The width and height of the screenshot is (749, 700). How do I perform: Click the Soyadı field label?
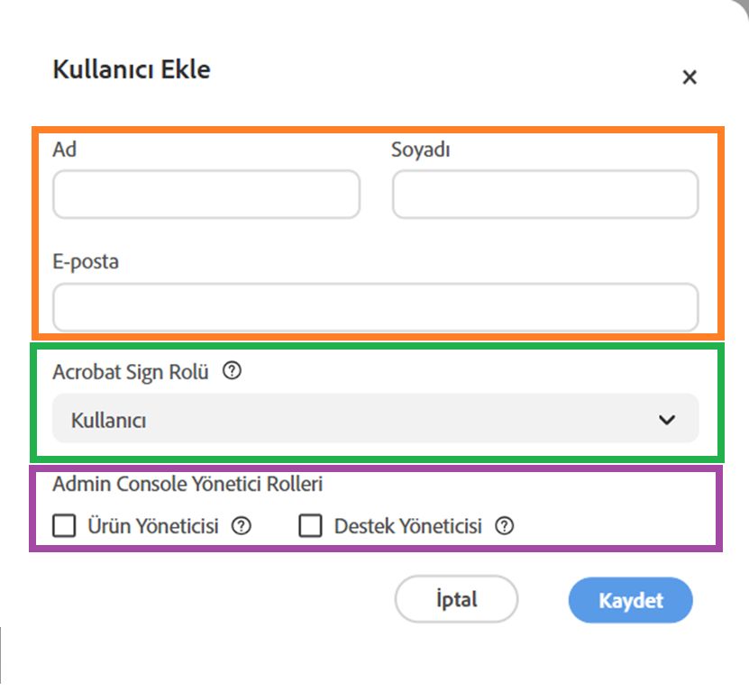click(x=421, y=150)
